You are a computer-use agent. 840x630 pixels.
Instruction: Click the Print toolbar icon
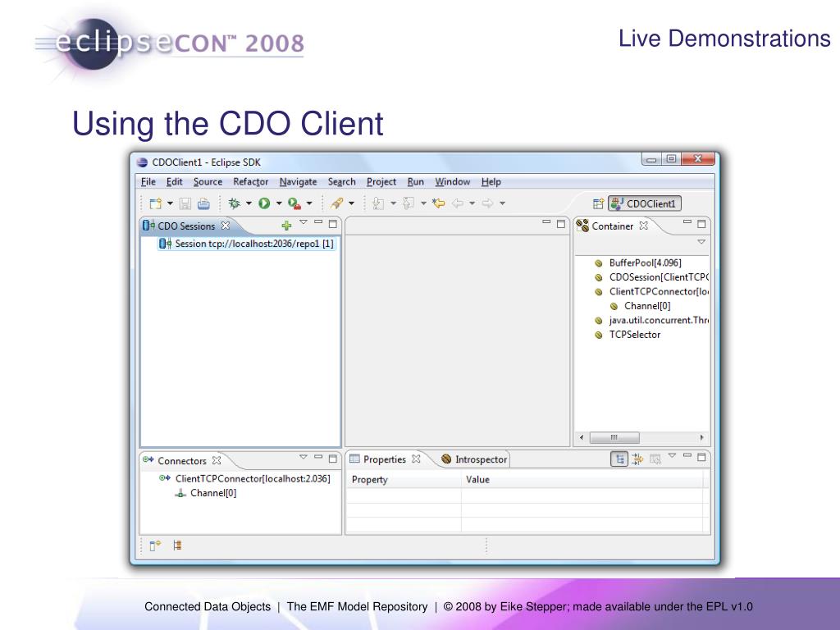click(203, 203)
